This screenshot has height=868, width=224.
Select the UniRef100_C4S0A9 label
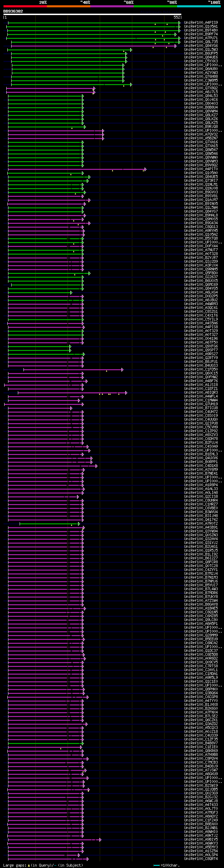(201, 447)
